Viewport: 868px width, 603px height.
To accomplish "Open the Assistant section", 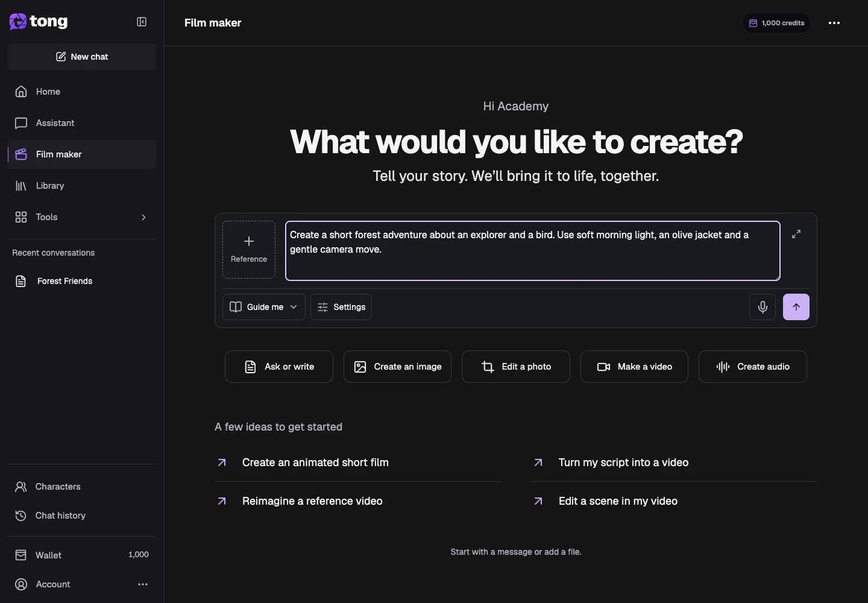I will coord(81,123).
